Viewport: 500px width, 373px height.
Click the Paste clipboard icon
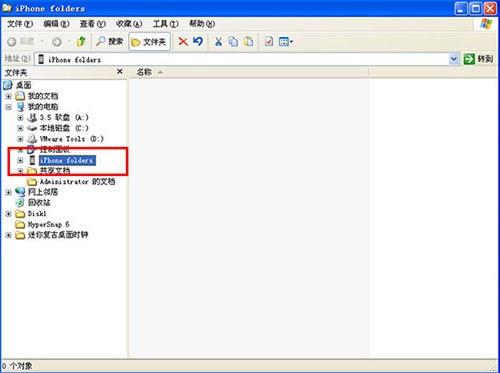click(248, 42)
